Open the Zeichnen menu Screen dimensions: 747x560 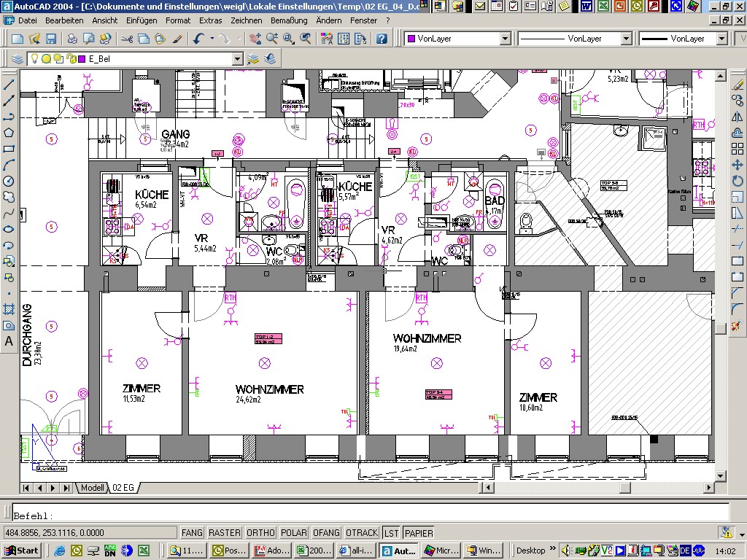(246, 20)
